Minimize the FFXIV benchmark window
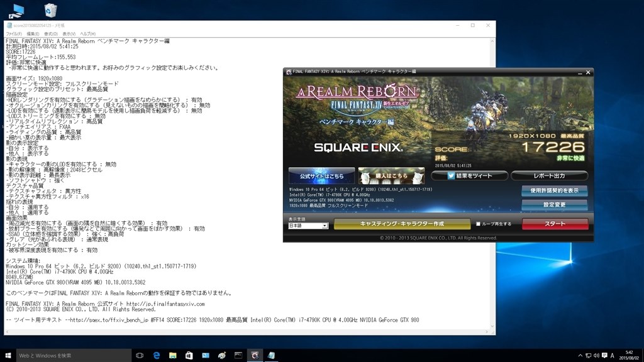Image resolution: width=644 pixels, height=362 pixels. point(580,73)
